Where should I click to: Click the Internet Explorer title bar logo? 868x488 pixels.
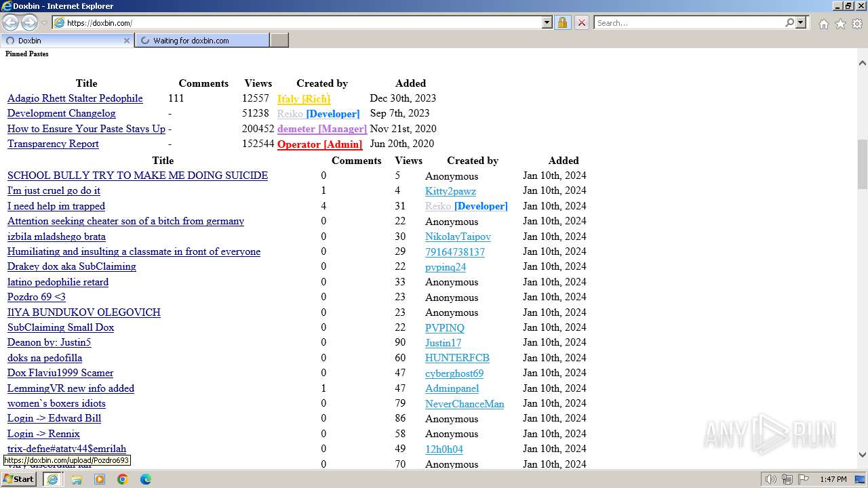tap(6, 6)
